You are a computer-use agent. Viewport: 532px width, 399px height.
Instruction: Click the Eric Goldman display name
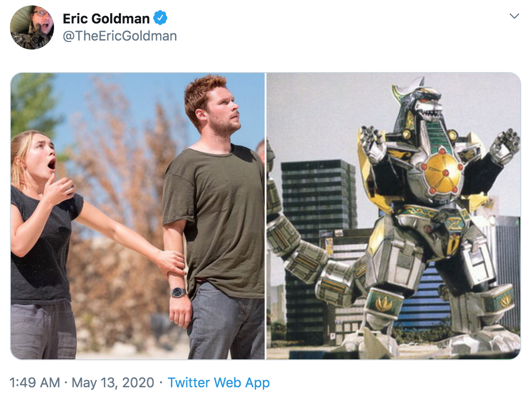(106, 18)
